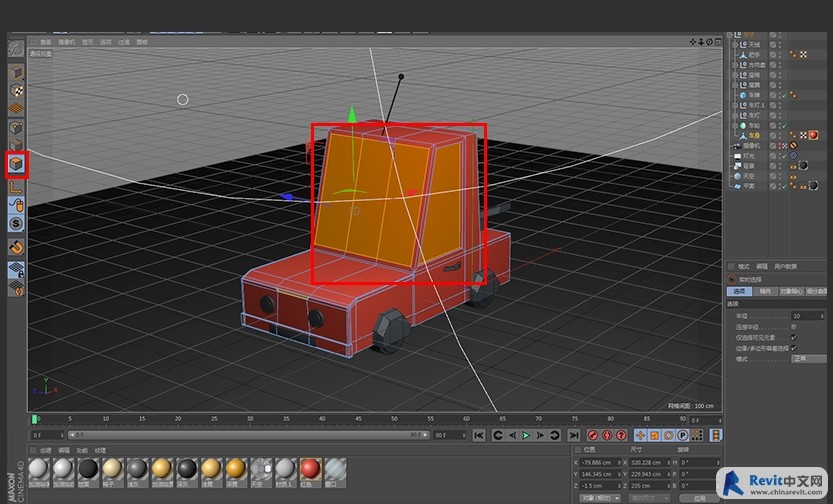Toggle point level animation dotted icon

click(697, 435)
